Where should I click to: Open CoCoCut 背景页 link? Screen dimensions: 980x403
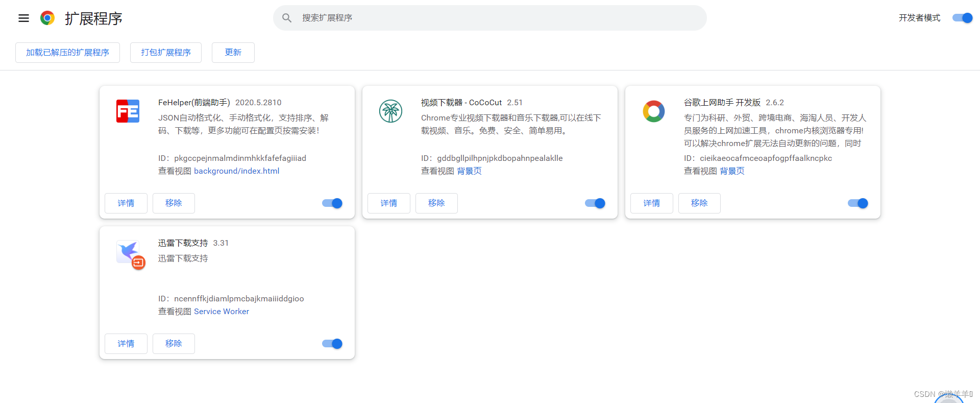pyautogui.click(x=469, y=171)
